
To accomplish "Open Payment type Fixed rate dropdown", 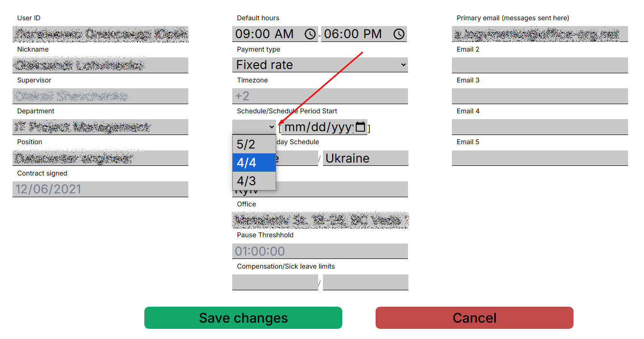I will (x=320, y=65).
